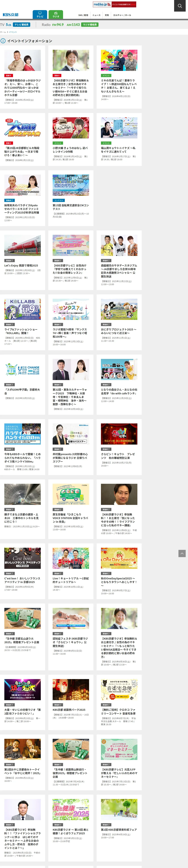Open the ニュース menu item
This screenshot has height=868, width=188.
click(x=96, y=15)
